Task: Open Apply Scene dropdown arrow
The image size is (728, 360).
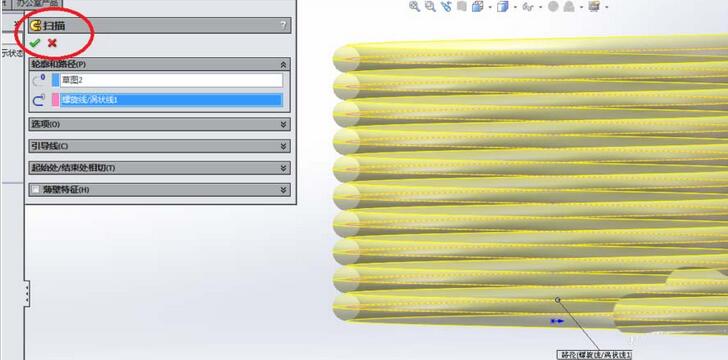Action: point(581,7)
